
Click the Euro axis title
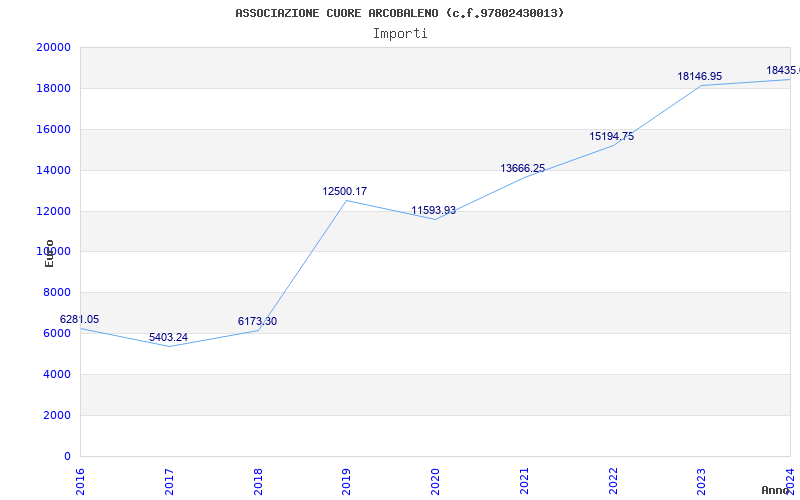(49, 253)
